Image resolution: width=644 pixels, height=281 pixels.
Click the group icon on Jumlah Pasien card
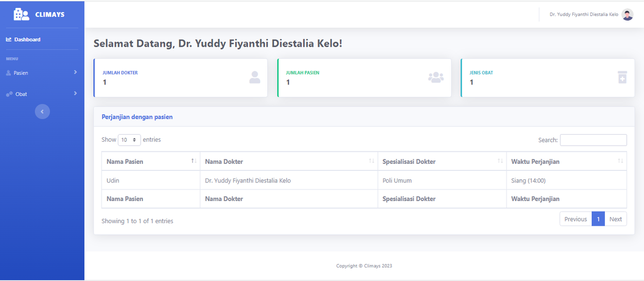(x=436, y=77)
